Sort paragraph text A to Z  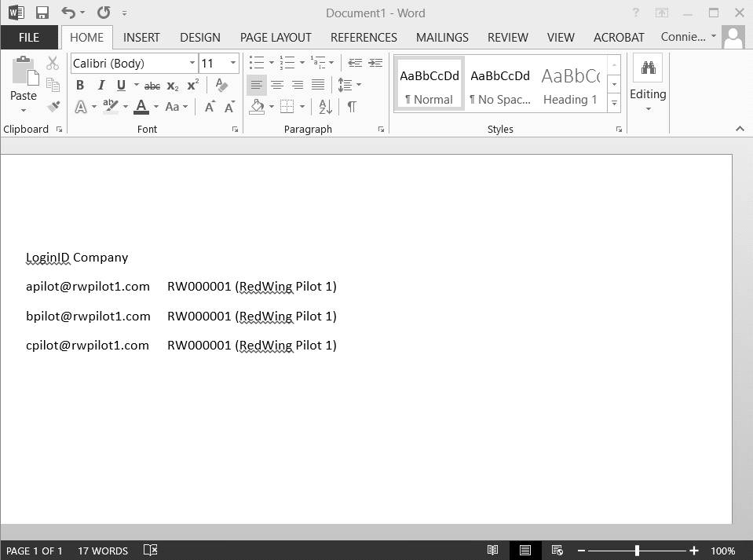pyautogui.click(x=326, y=107)
